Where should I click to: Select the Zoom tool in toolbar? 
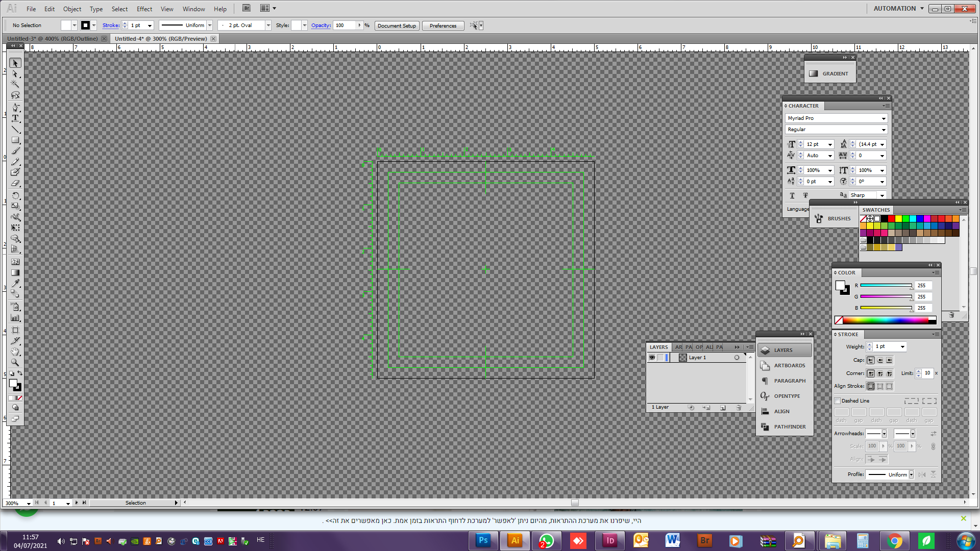tap(15, 363)
